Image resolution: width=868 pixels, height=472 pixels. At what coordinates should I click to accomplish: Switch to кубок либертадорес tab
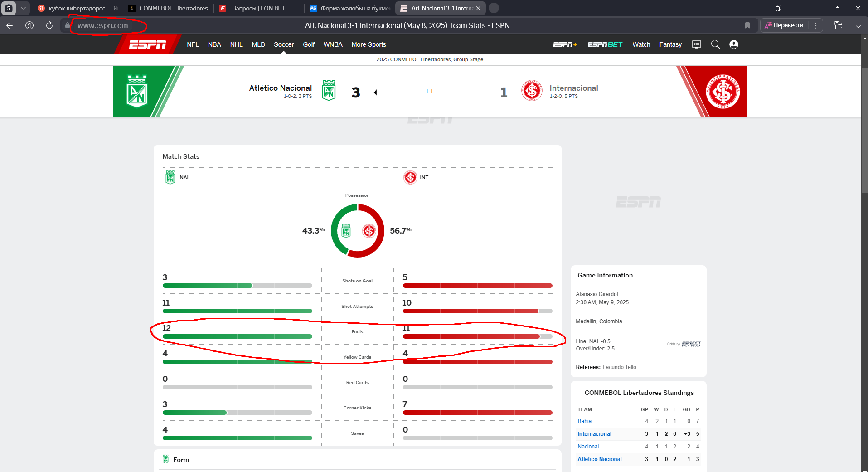[78, 8]
